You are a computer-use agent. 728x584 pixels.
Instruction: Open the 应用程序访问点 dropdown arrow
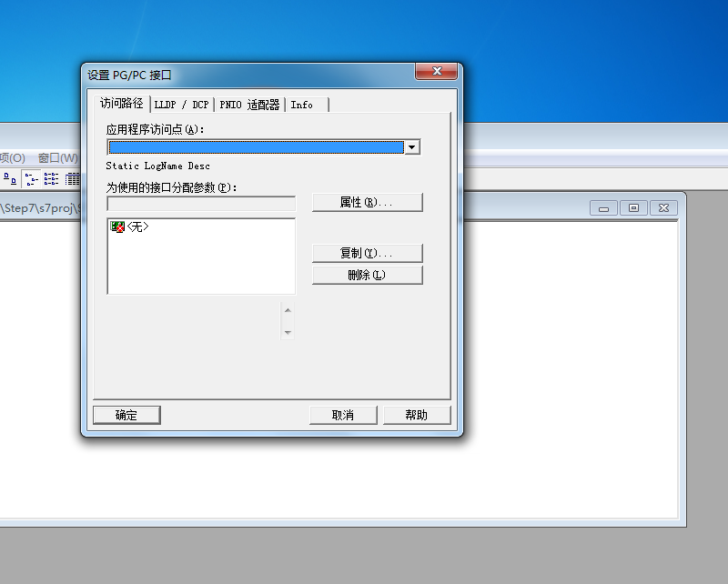tap(411, 147)
